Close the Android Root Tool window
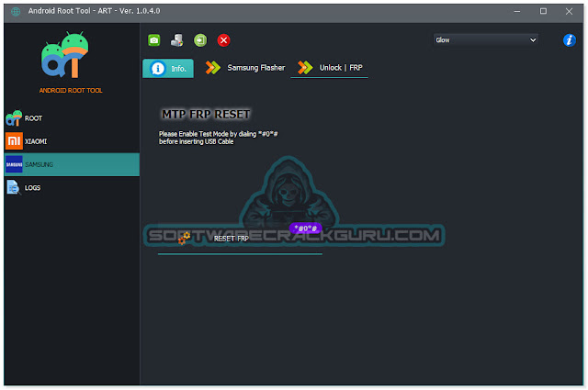 click(569, 12)
